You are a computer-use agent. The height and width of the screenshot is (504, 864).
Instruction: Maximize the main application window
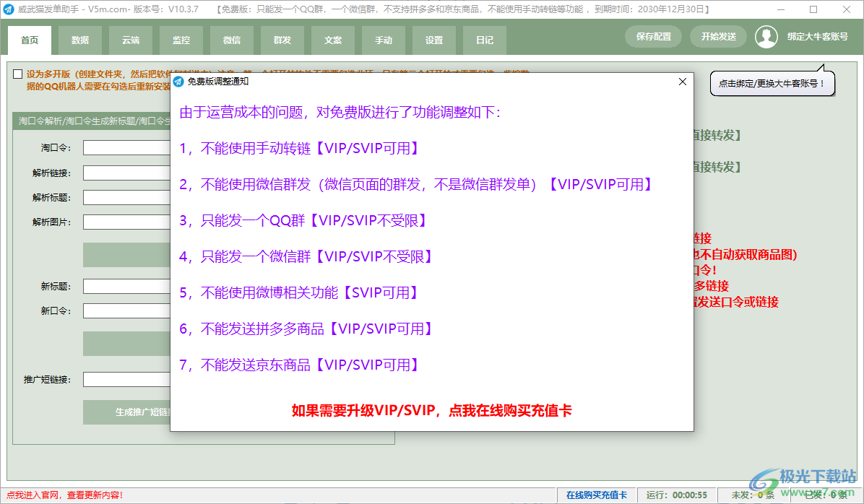pos(813,9)
